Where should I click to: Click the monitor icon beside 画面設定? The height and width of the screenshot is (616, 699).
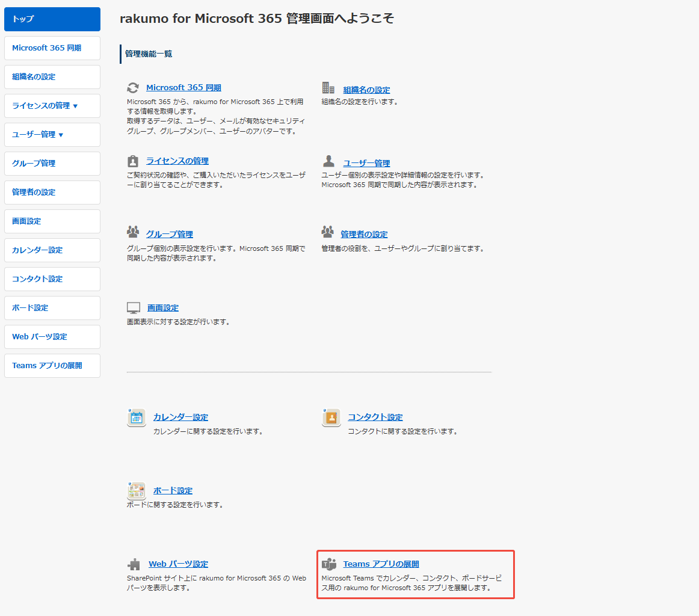pyautogui.click(x=134, y=308)
